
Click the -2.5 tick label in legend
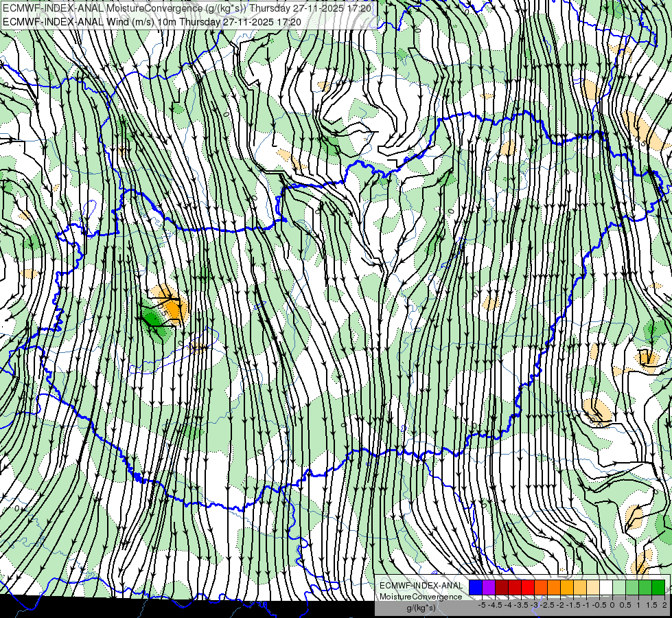(x=547, y=605)
